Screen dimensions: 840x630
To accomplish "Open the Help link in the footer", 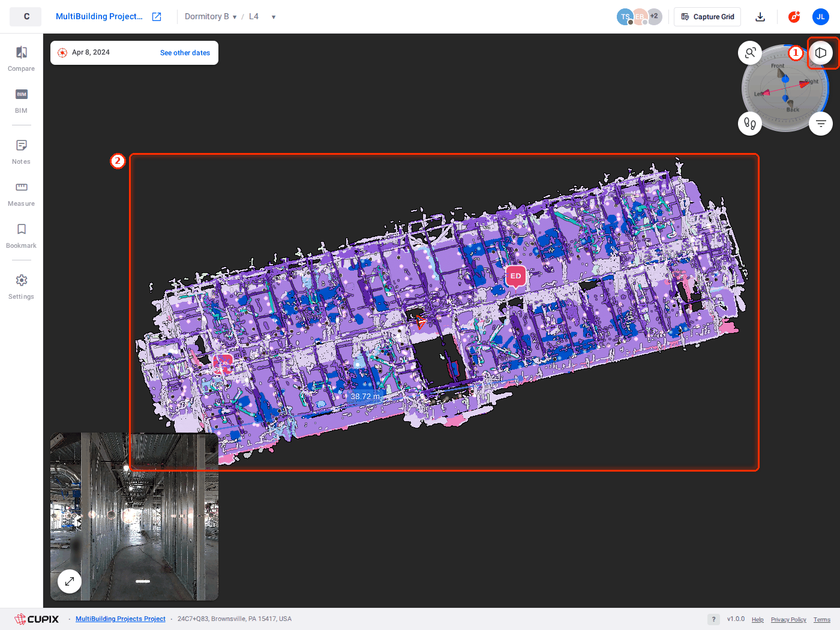I will [758, 620].
